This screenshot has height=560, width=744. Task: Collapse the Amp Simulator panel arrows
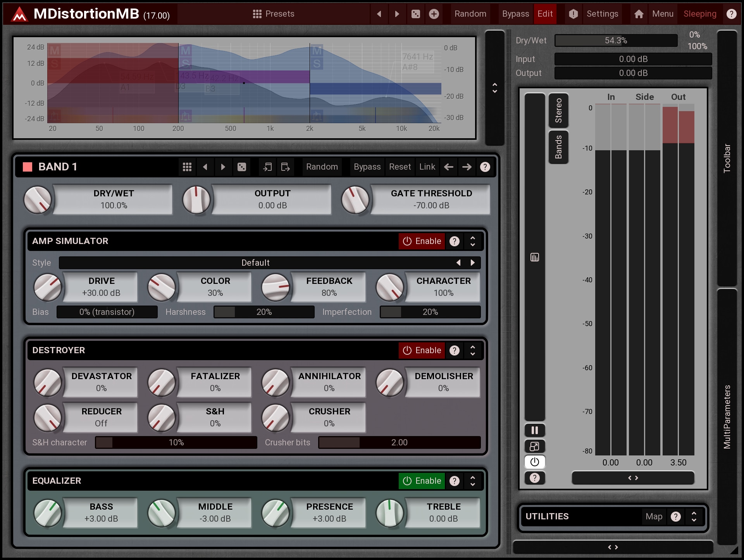[x=472, y=241]
